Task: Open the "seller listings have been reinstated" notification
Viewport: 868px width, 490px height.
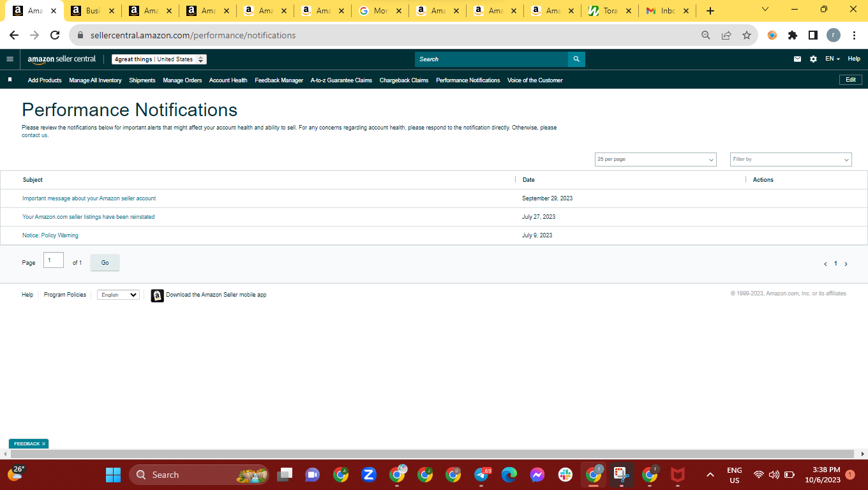Action: pos(89,217)
